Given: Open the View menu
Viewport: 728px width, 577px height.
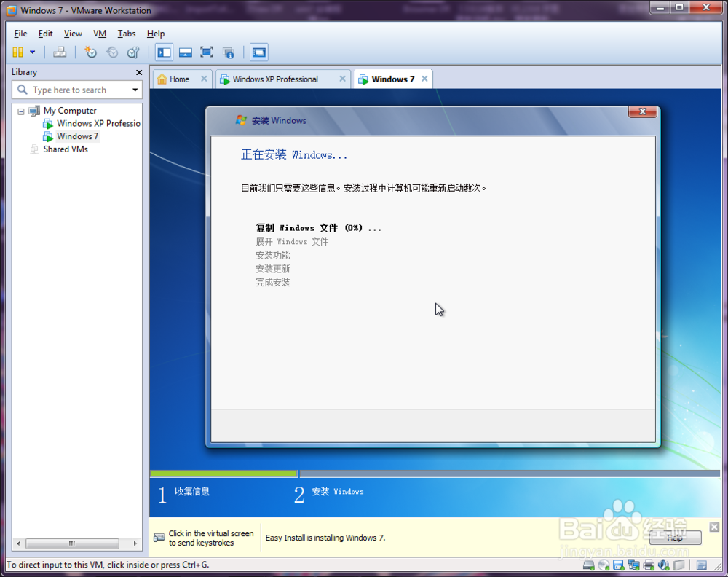Looking at the screenshot, I should pyautogui.click(x=73, y=34).
